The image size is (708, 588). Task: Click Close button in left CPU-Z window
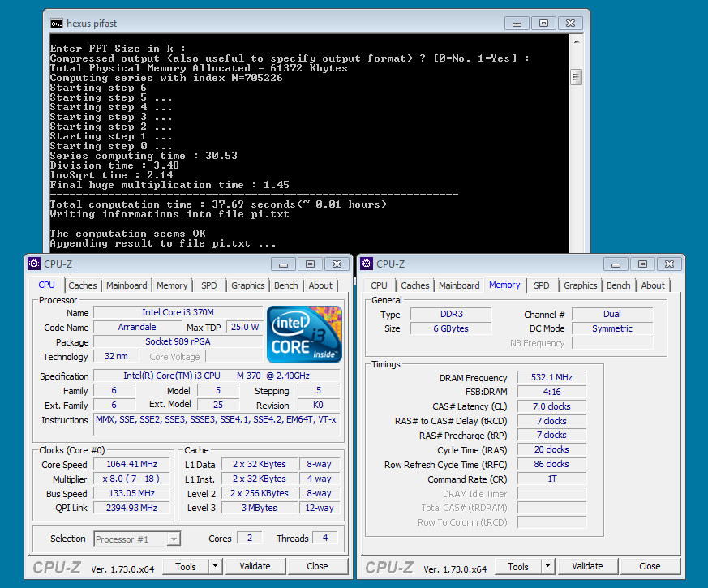click(317, 566)
